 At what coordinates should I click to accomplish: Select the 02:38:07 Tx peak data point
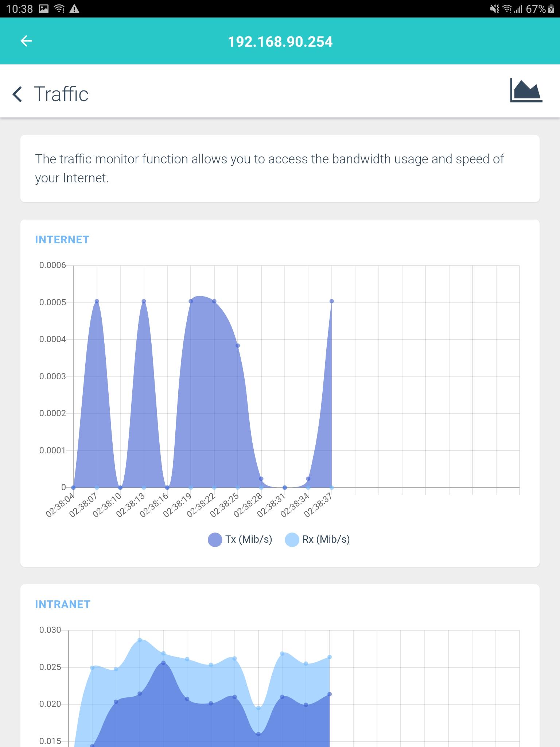click(97, 301)
